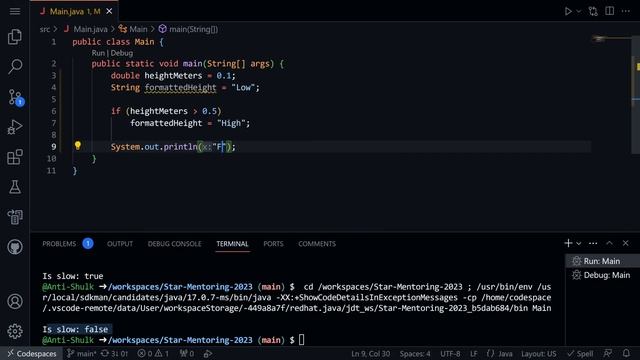Split the editor to the right
The height and width of the screenshot is (360, 640).
(609, 11)
